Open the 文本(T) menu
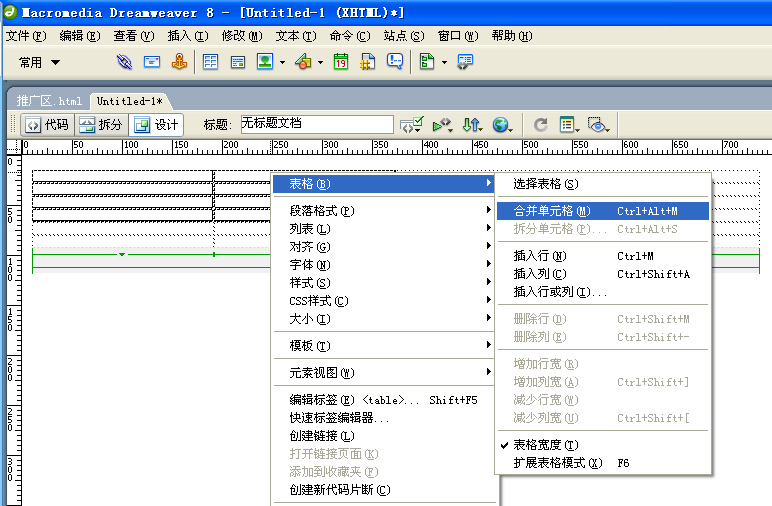Viewport: 772px width, 506px height. [296, 36]
